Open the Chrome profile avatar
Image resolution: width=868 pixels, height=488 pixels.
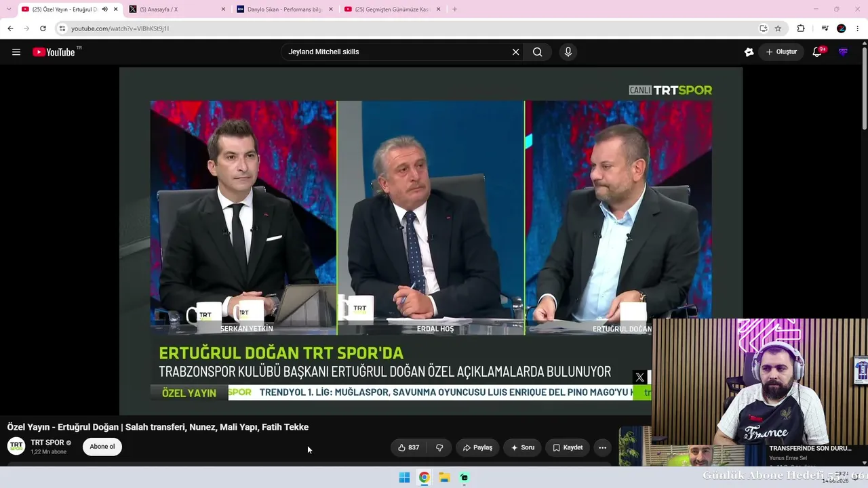coord(842,28)
